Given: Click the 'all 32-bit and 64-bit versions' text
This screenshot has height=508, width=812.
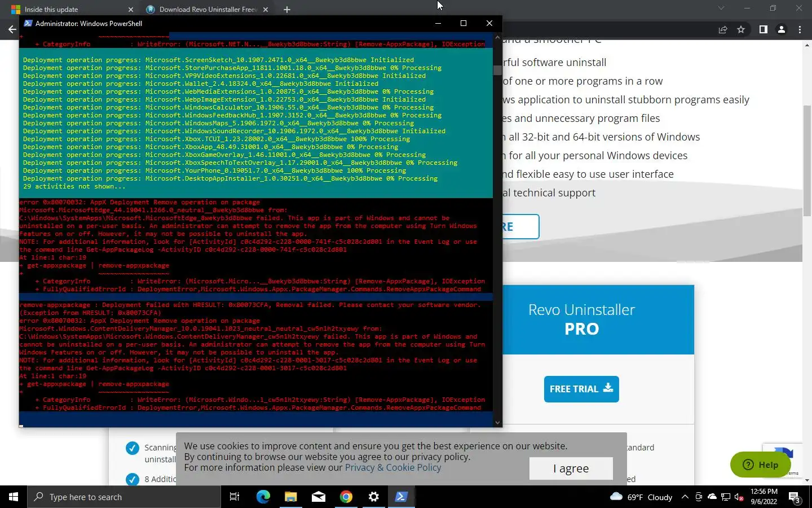Looking at the screenshot, I should tap(604, 137).
